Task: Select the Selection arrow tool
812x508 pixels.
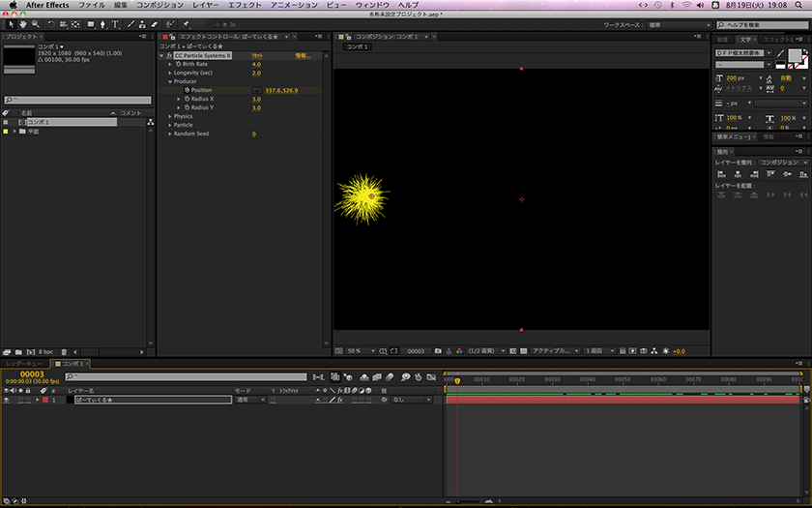Action: coord(11,24)
